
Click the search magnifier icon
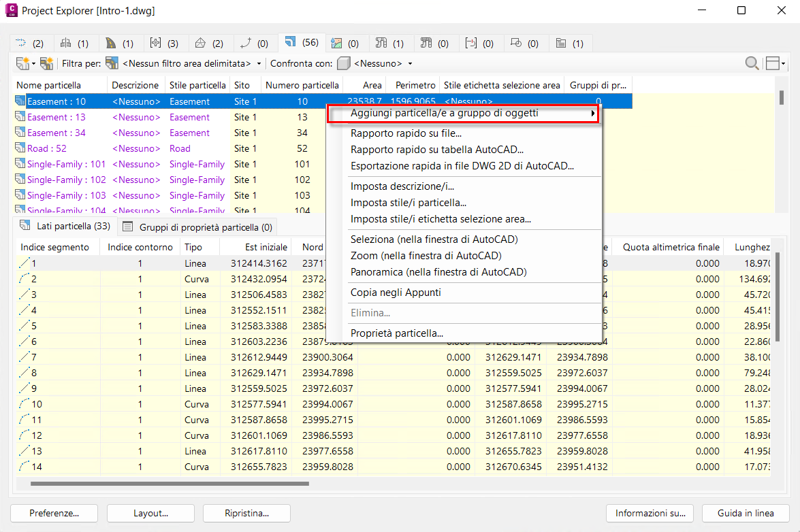[x=752, y=63]
